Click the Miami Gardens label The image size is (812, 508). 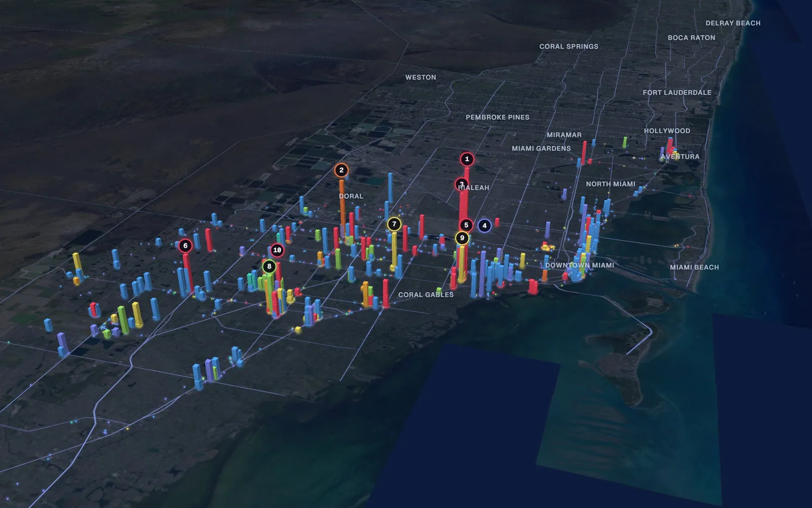click(x=541, y=148)
